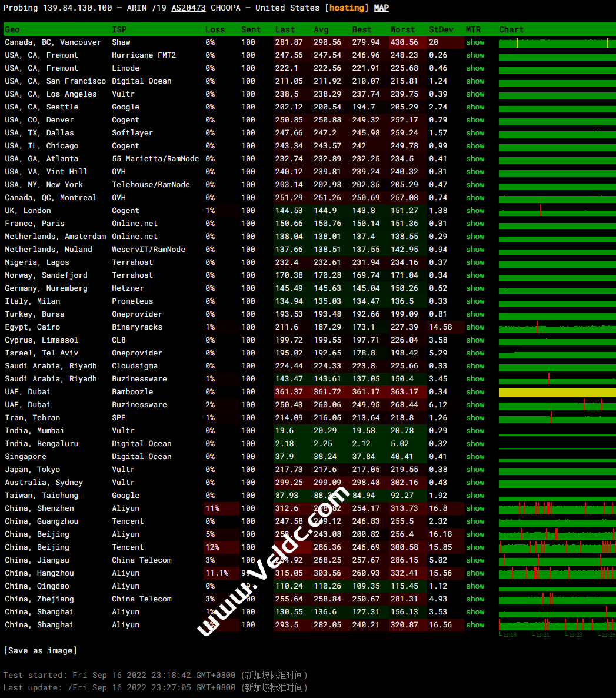Show MTR for Taiwan Taichung Google row

475,496
